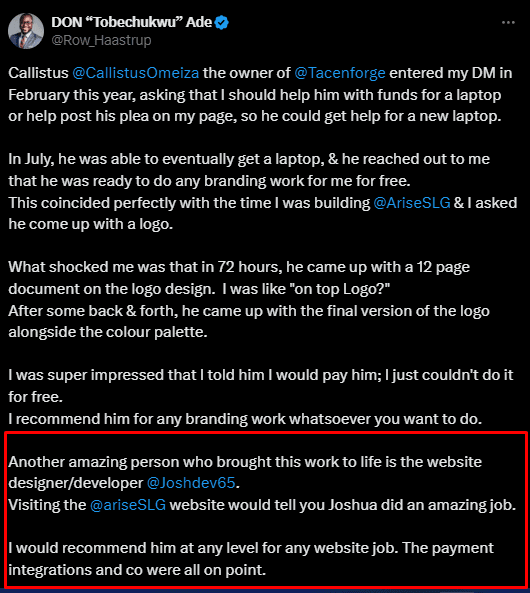Click the word "Callistus" starting the tweet
The height and width of the screenshot is (593, 530).
[x=38, y=73]
